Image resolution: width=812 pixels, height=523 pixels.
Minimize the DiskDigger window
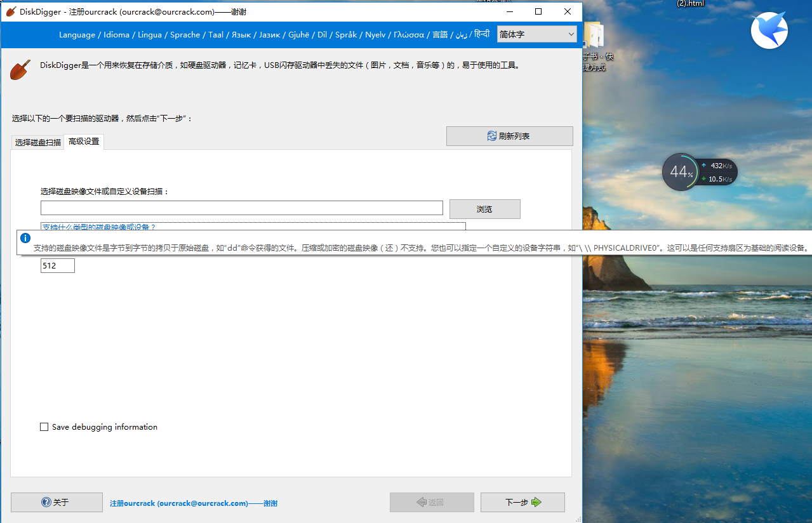point(509,11)
